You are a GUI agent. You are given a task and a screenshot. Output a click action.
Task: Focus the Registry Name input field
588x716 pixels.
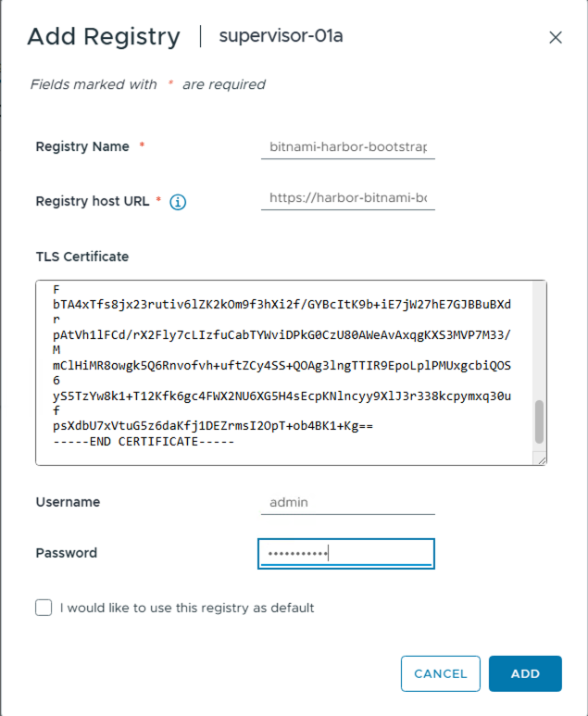(x=347, y=146)
